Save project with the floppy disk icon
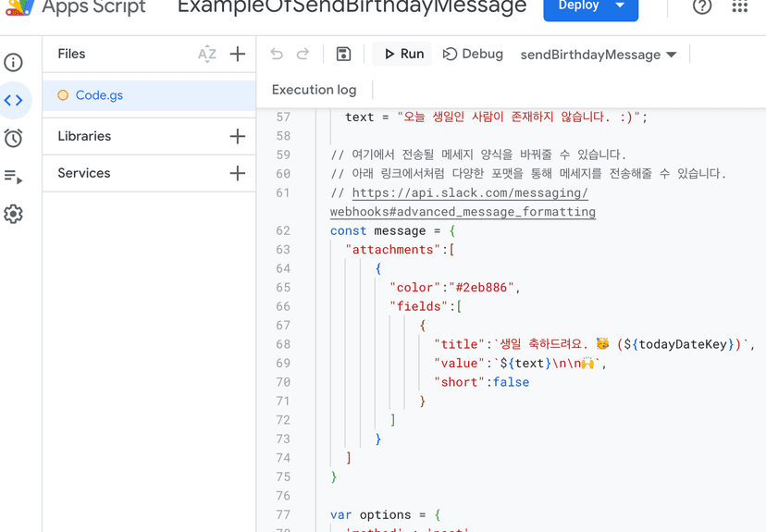766x532 pixels. 343,54
